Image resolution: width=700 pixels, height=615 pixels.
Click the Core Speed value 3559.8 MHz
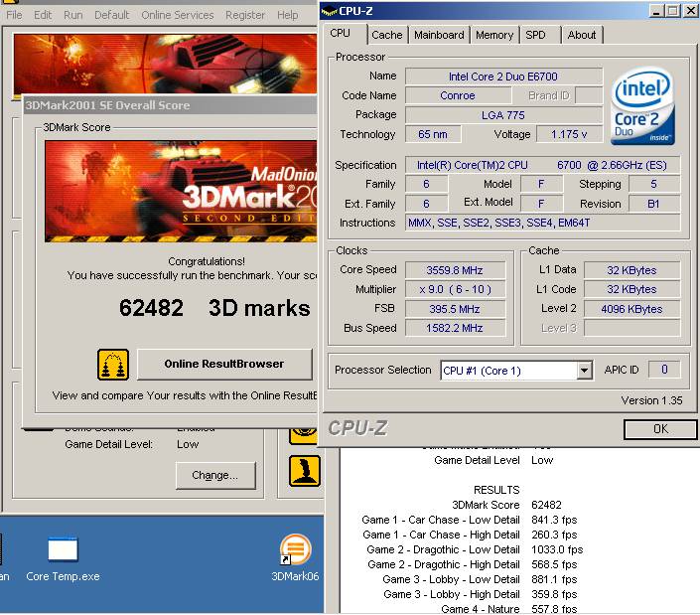(455, 270)
